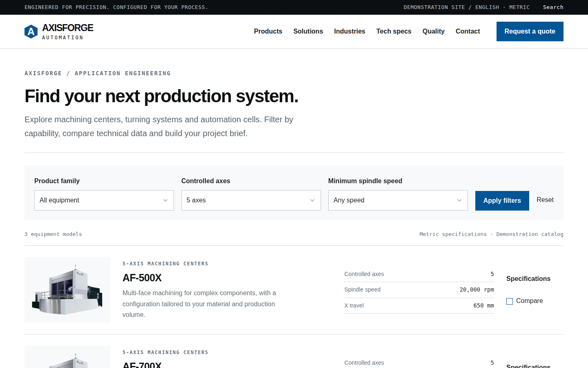Expand the Product family dropdown
Screen dimensions: 588x368
click(x=104, y=200)
